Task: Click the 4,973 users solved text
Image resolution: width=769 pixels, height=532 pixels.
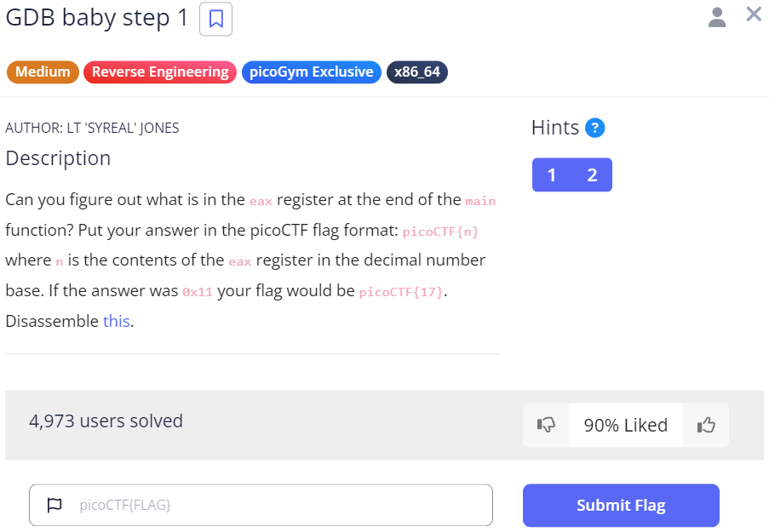Action: click(x=106, y=420)
